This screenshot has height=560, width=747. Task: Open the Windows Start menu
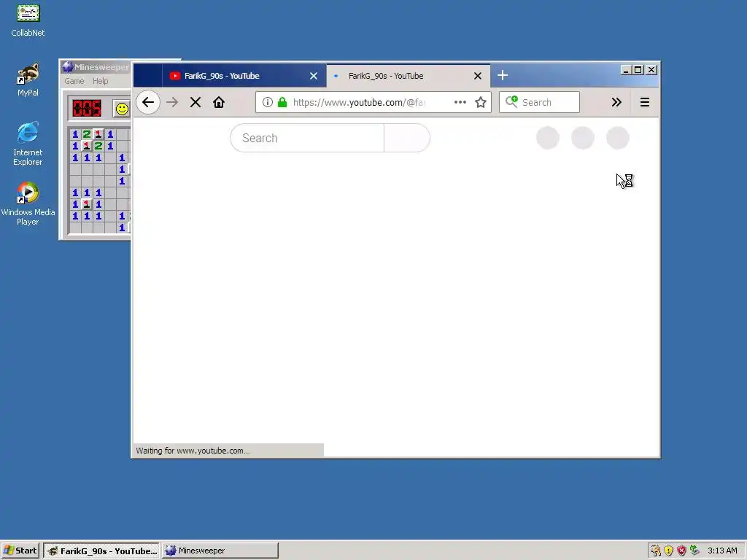pyautogui.click(x=20, y=551)
